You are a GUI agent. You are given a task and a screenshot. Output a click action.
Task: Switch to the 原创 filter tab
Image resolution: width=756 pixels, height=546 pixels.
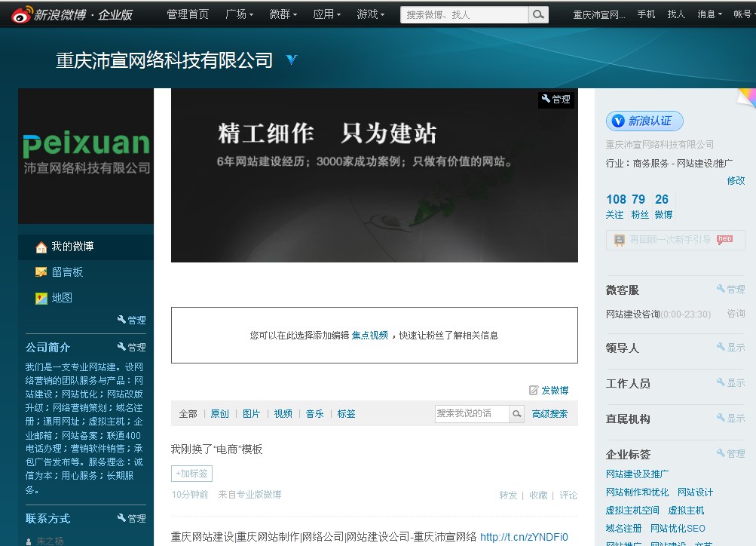(x=219, y=414)
